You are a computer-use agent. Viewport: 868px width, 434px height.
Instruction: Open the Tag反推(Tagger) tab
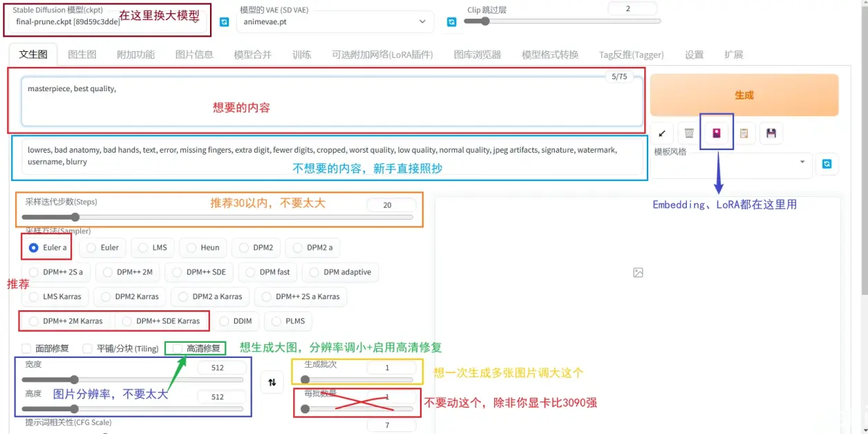tap(631, 55)
